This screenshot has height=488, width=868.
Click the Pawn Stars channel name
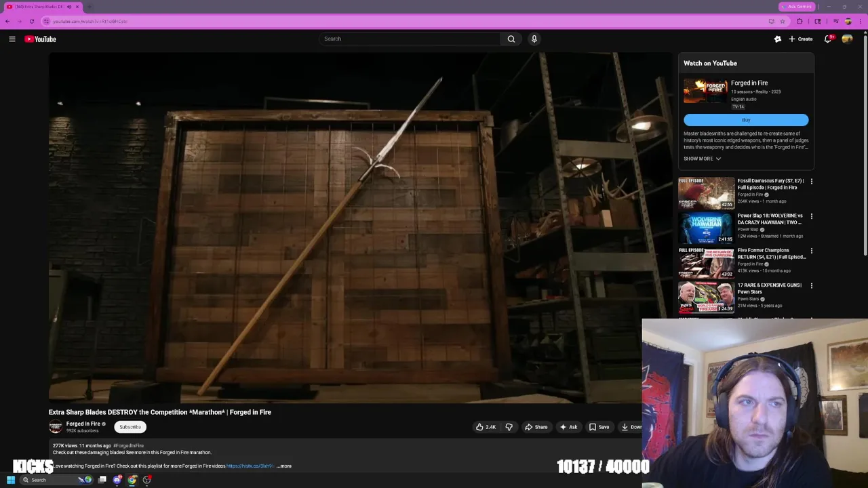click(x=748, y=299)
